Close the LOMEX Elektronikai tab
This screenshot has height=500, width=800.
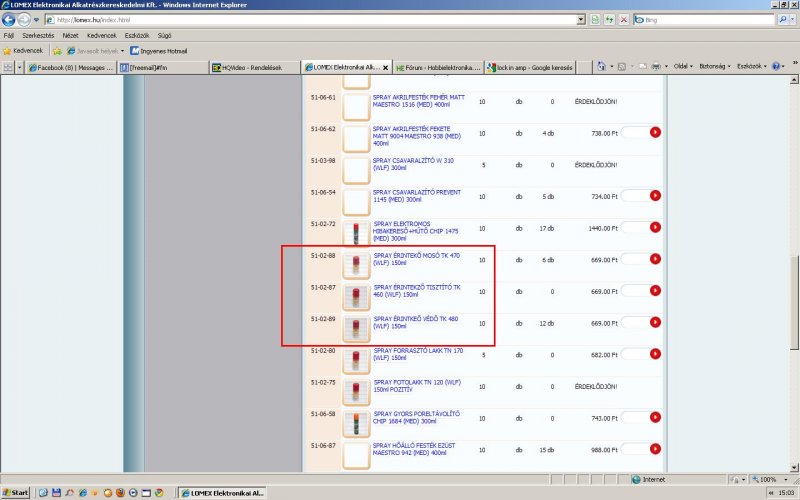point(385,67)
